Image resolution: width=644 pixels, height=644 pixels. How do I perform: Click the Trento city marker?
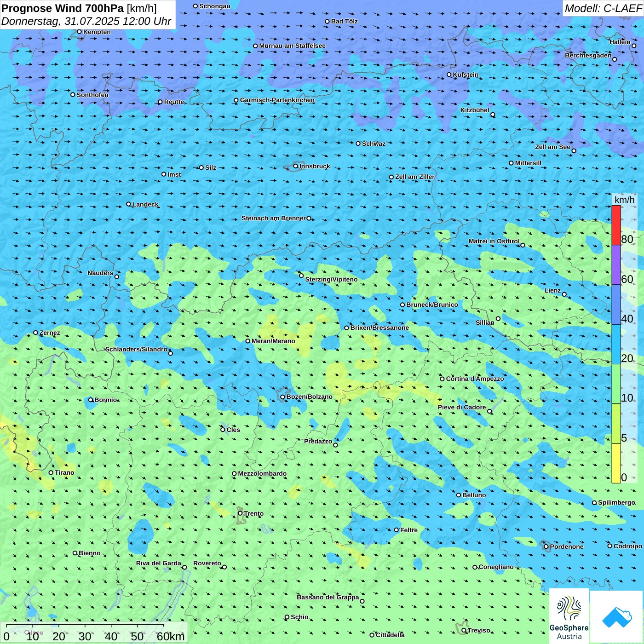[x=240, y=513]
